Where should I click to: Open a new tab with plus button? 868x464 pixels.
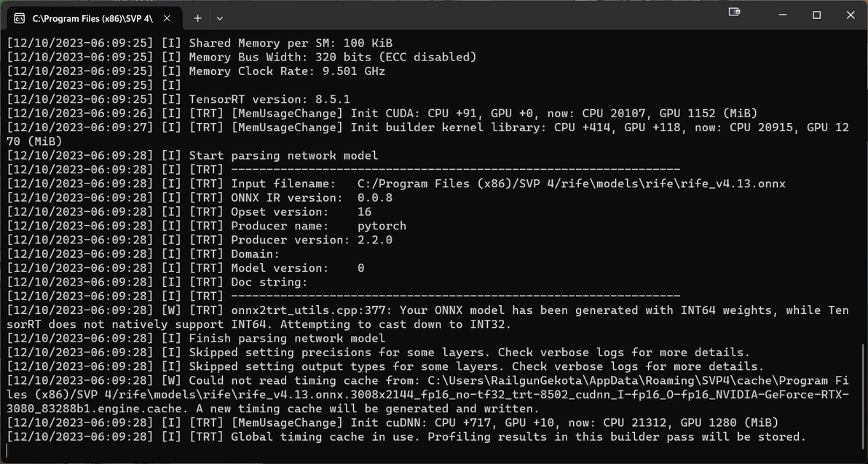(x=197, y=17)
